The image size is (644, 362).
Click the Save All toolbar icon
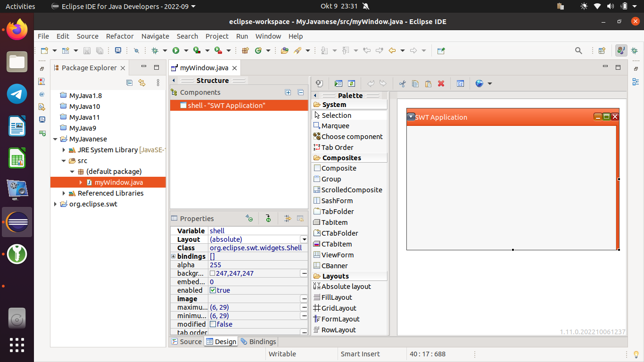click(99, 50)
